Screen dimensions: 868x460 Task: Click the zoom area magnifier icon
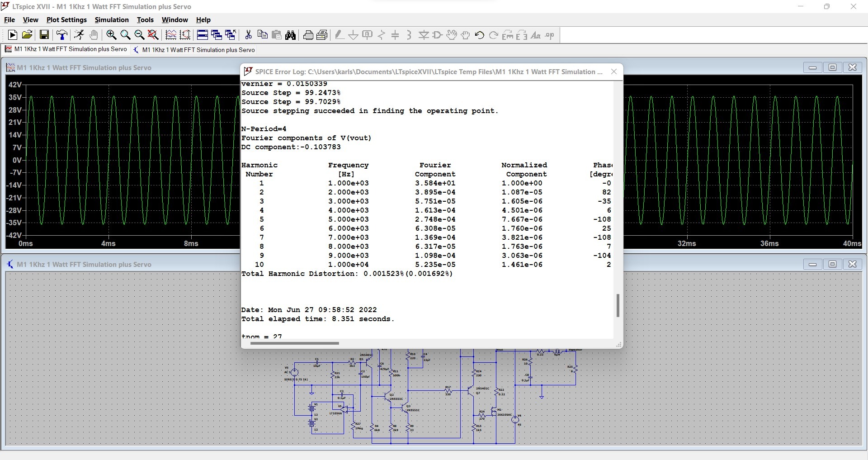click(x=125, y=35)
